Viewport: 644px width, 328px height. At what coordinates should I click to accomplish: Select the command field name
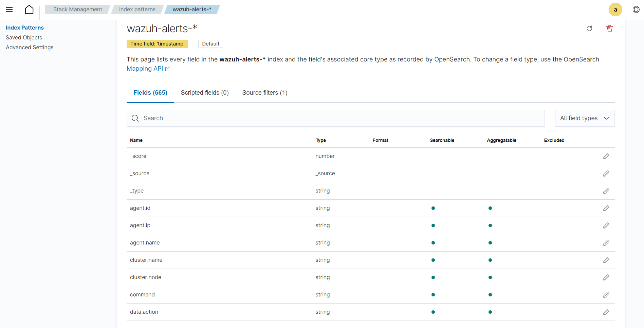pos(142,295)
